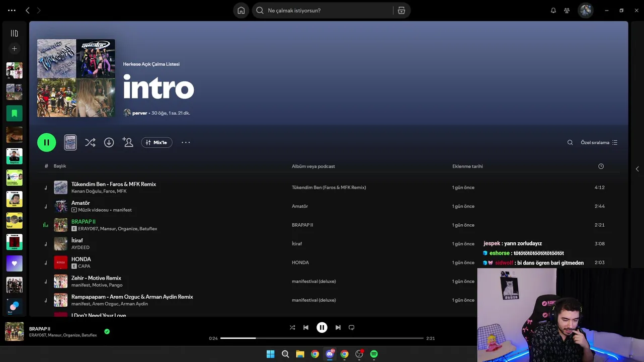
Task: Open the Amatör album link
Action: tap(300, 206)
